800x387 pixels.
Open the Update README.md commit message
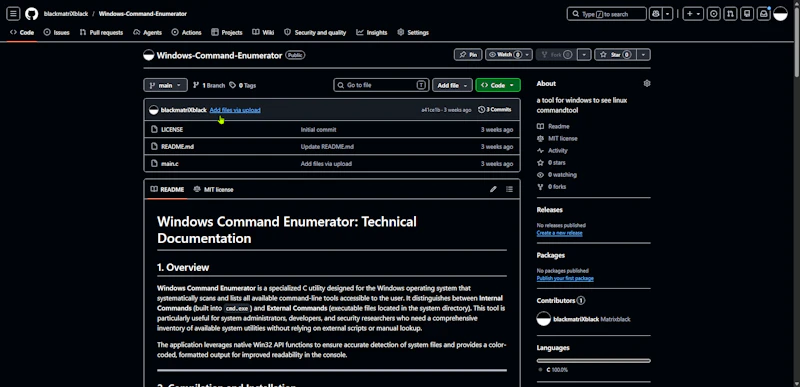(x=327, y=147)
